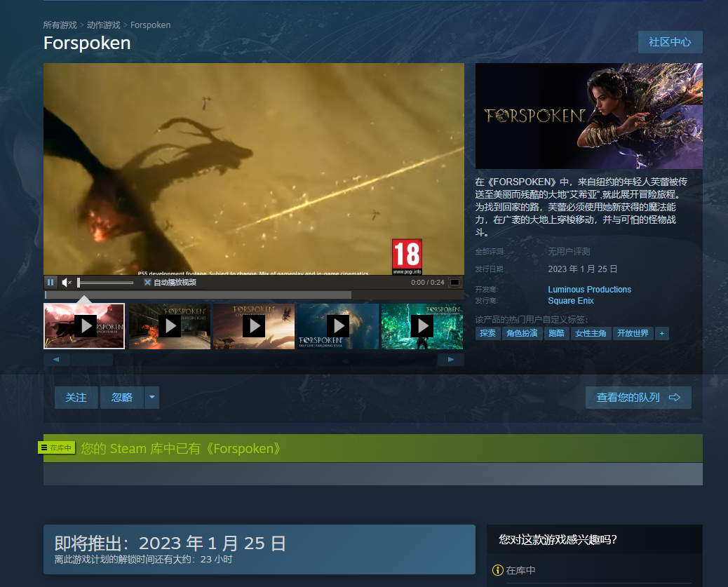Click the PEGI 18 rating badge

tap(407, 257)
